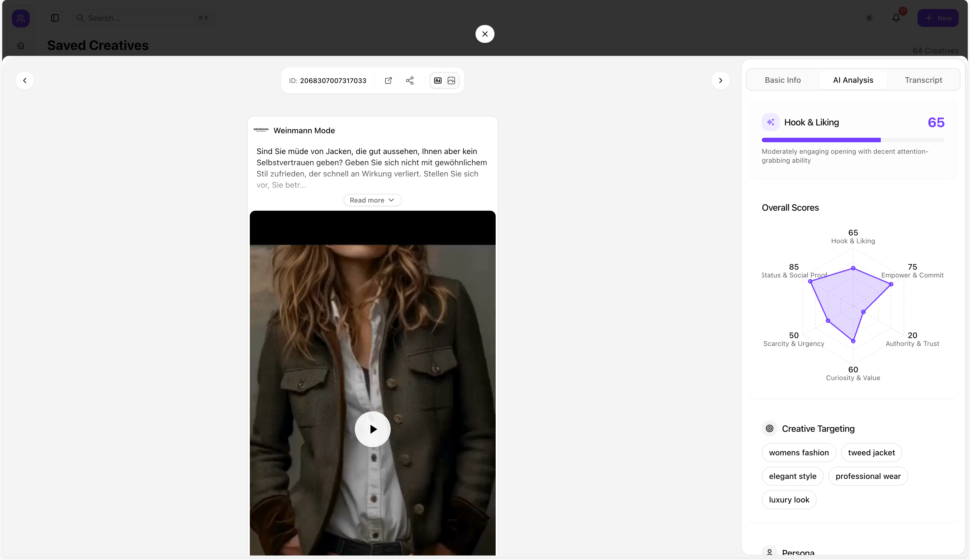This screenshot has height=560, width=970.
Task: Click the Hook & Liking score progress bar
Action: (x=853, y=140)
